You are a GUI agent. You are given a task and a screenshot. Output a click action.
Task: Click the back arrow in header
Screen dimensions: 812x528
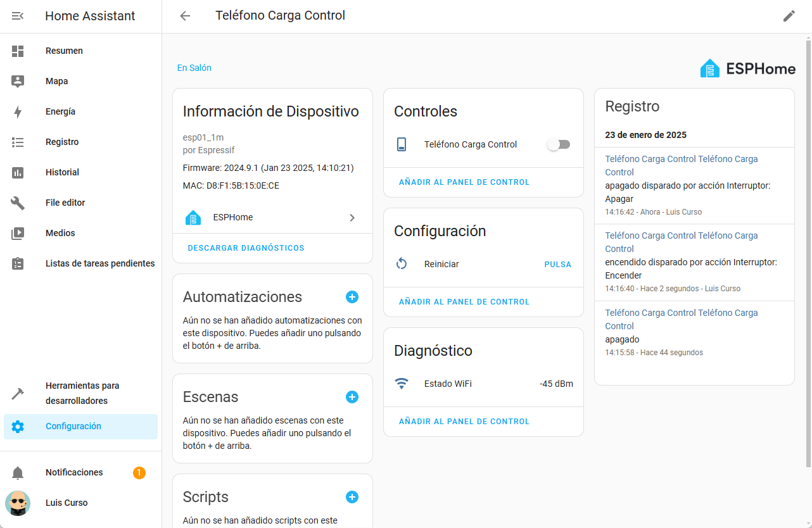tap(185, 16)
